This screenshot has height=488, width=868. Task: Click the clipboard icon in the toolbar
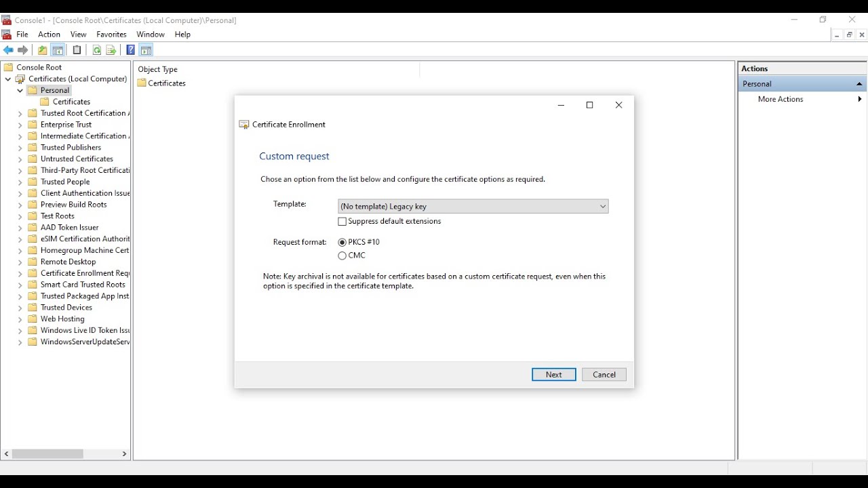(77, 50)
